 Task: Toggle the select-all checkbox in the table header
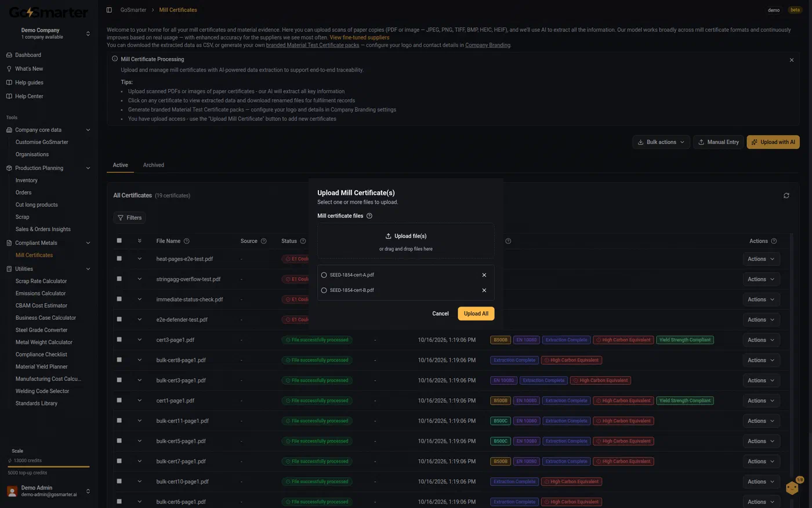pyautogui.click(x=119, y=240)
